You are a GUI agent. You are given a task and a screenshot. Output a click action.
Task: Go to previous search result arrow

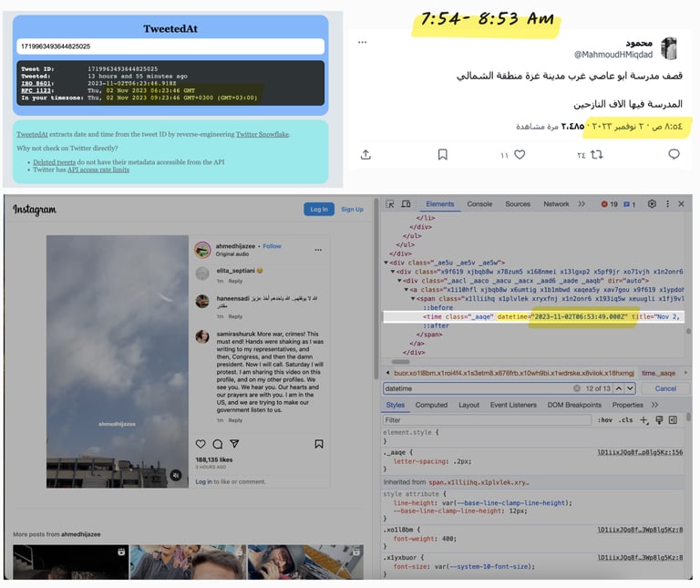619,389
